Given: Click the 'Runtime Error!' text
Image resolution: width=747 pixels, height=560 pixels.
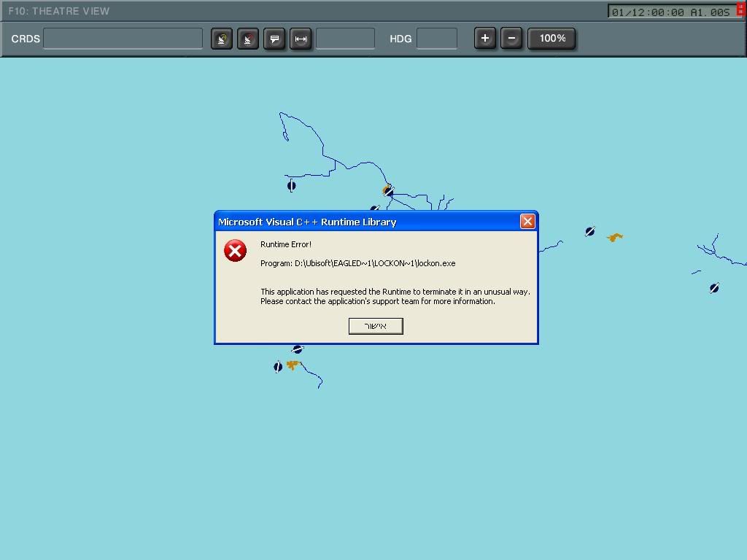Looking at the screenshot, I should (x=286, y=244).
